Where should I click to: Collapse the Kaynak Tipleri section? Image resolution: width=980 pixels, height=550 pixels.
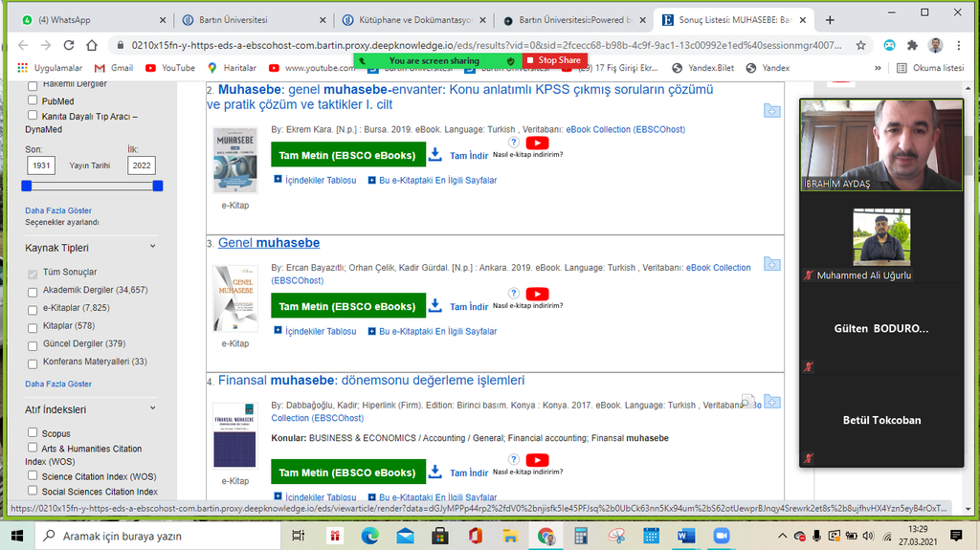pyautogui.click(x=152, y=248)
